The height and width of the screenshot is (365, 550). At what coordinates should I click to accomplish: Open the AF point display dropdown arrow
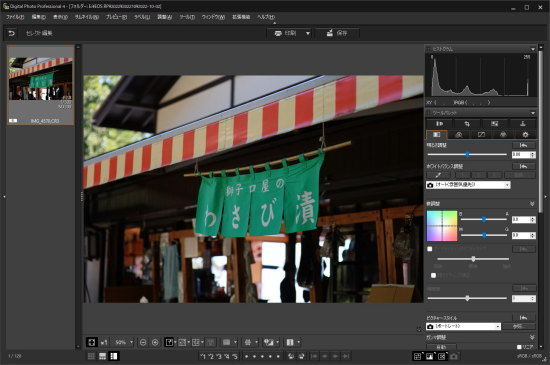[188, 342]
